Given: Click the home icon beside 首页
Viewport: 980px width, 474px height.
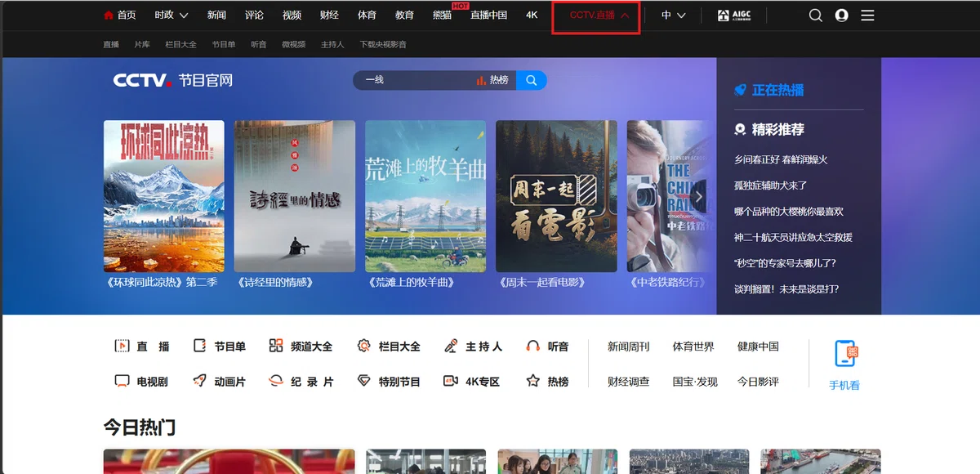Looking at the screenshot, I should click(109, 16).
